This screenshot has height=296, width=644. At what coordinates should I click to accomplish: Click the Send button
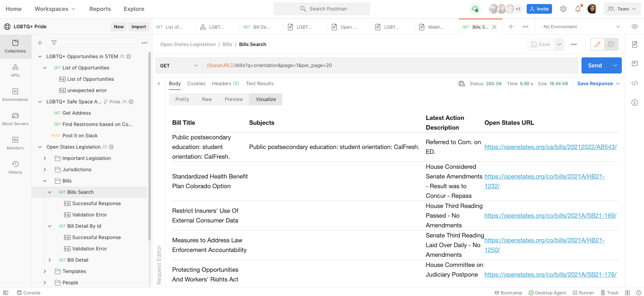pyautogui.click(x=595, y=65)
